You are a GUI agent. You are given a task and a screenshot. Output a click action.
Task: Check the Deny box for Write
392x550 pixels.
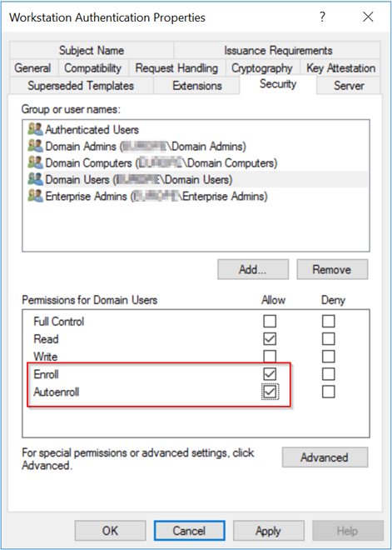point(328,357)
